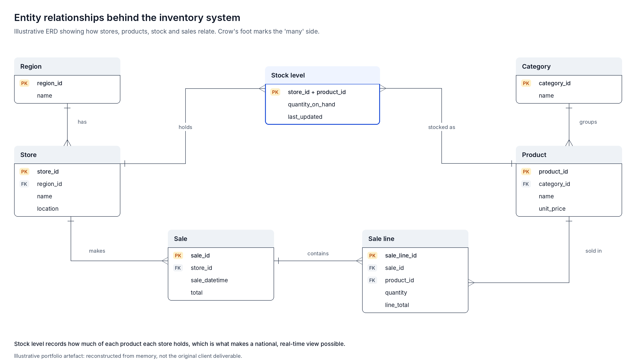Click the FK badge next to product_id in Sale line
The height and width of the screenshot is (364, 636).
[372, 280]
